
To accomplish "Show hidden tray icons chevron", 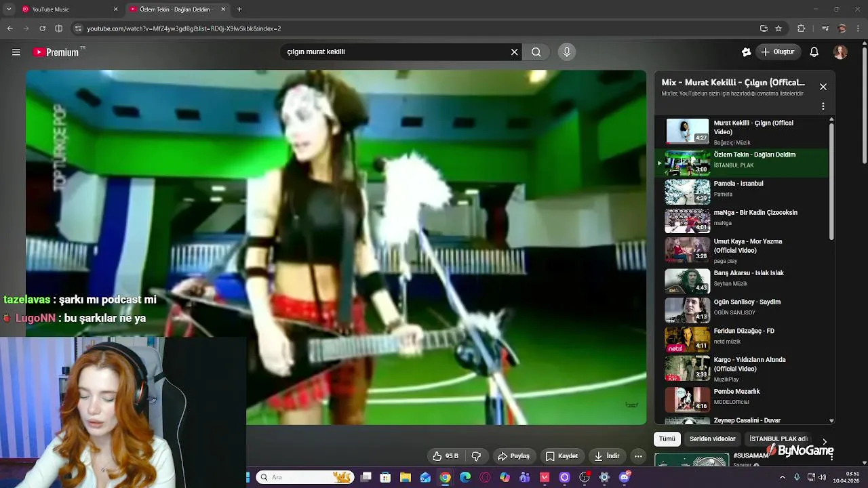I will (x=782, y=477).
